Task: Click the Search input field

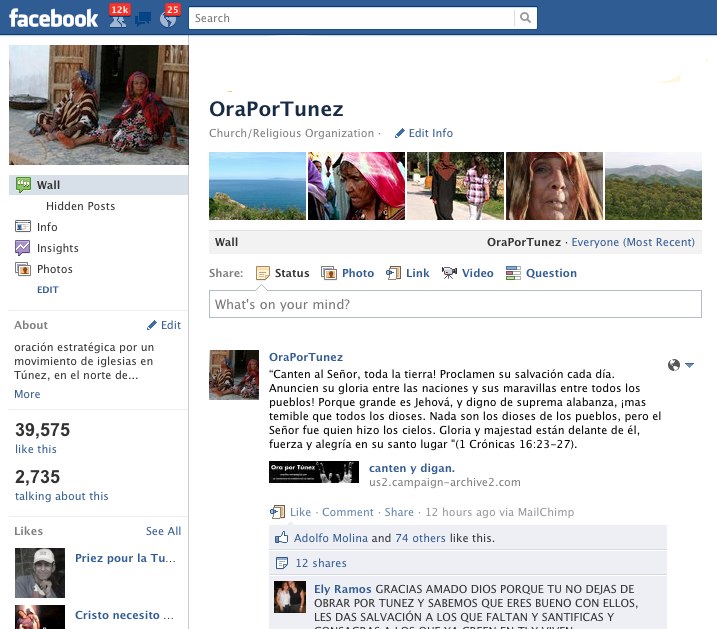Action: point(351,18)
